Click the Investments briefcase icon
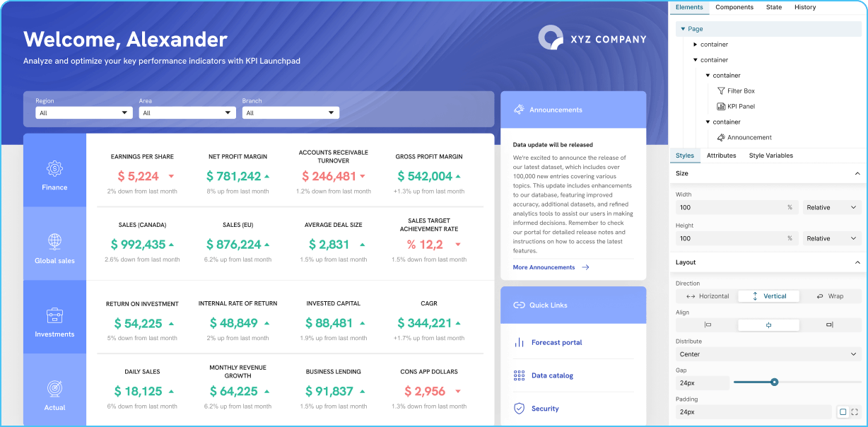 pos(54,316)
